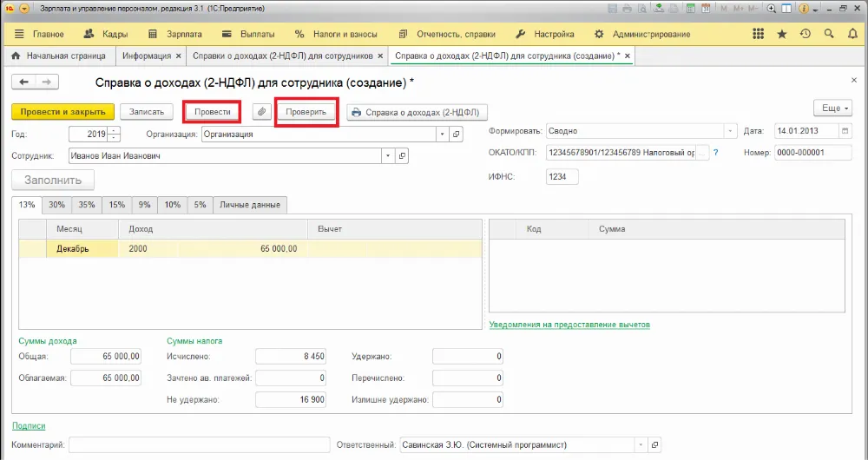Click income code 2000 cell
This screenshot has width=868, height=460.
tap(148, 248)
